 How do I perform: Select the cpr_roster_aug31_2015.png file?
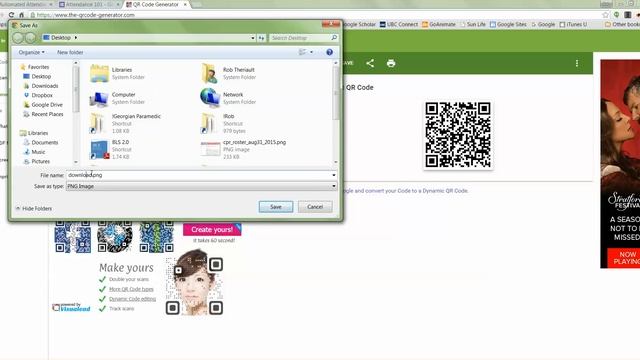pyautogui.click(x=243, y=149)
